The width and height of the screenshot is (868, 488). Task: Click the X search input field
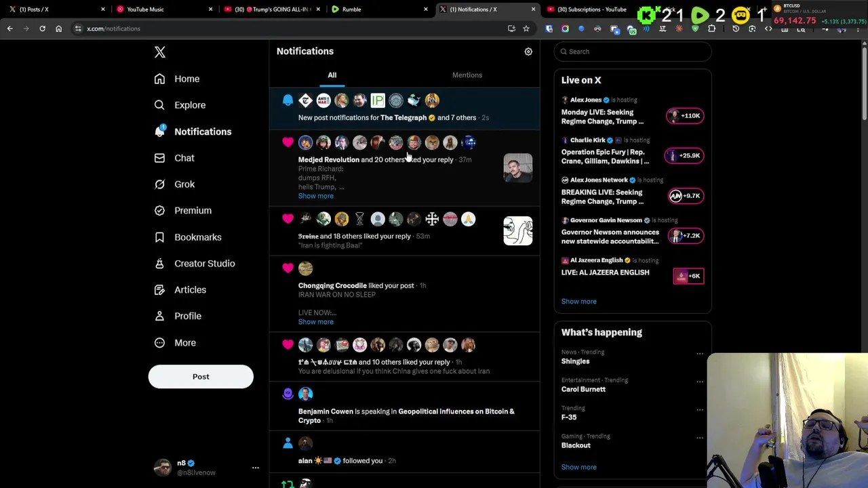click(633, 52)
